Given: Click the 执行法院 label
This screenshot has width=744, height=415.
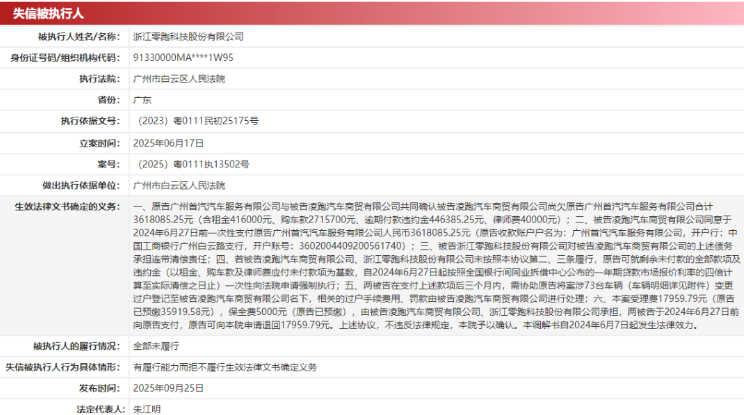Looking at the screenshot, I should coord(100,79).
